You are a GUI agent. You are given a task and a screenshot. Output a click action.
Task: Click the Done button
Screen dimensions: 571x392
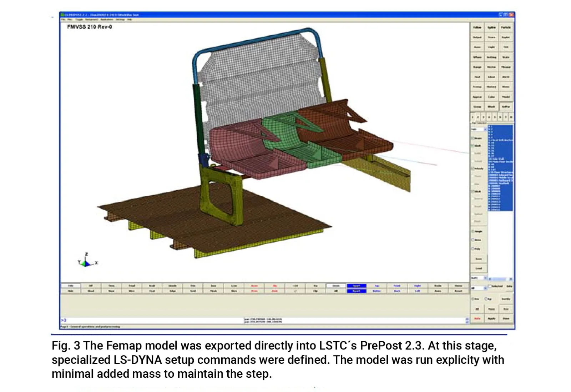click(x=506, y=318)
